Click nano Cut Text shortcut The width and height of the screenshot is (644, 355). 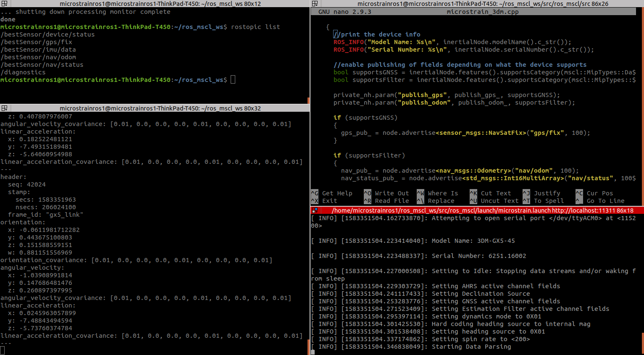coord(490,193)
